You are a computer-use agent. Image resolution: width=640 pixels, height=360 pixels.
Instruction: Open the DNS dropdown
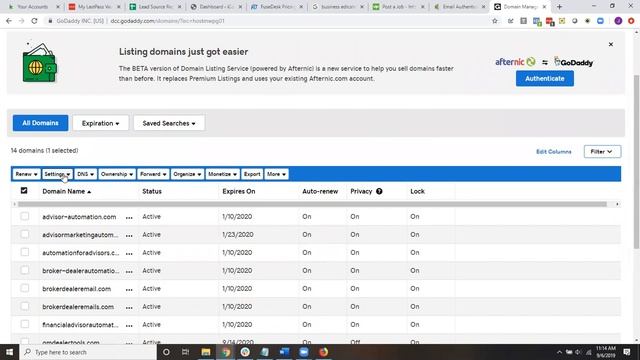(85, 174)
